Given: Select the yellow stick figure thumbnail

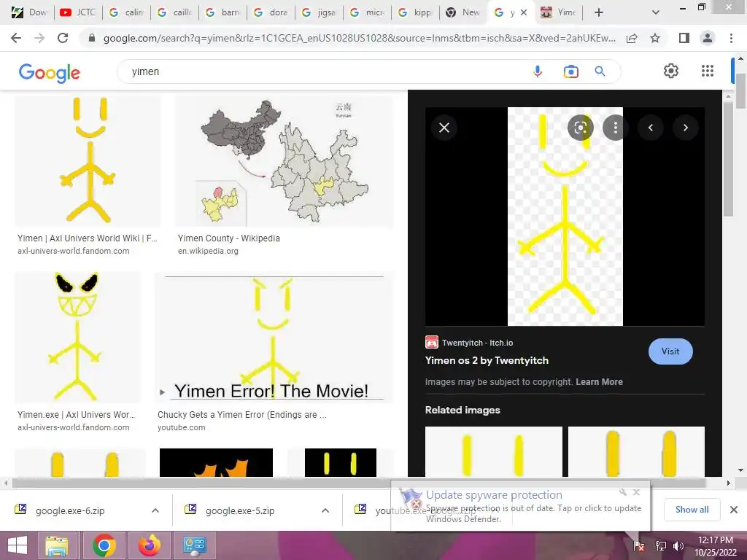Looking at the screenshot, I should pos(88,161).
